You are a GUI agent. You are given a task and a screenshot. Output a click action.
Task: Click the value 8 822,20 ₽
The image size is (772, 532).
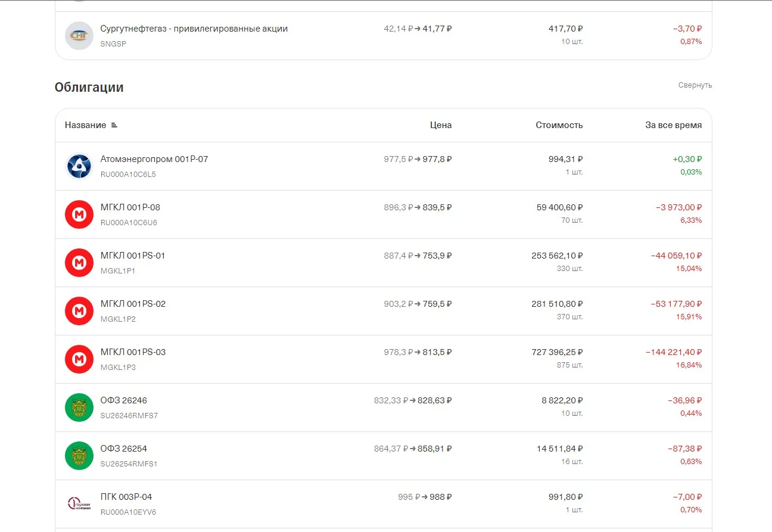(562, 400)
